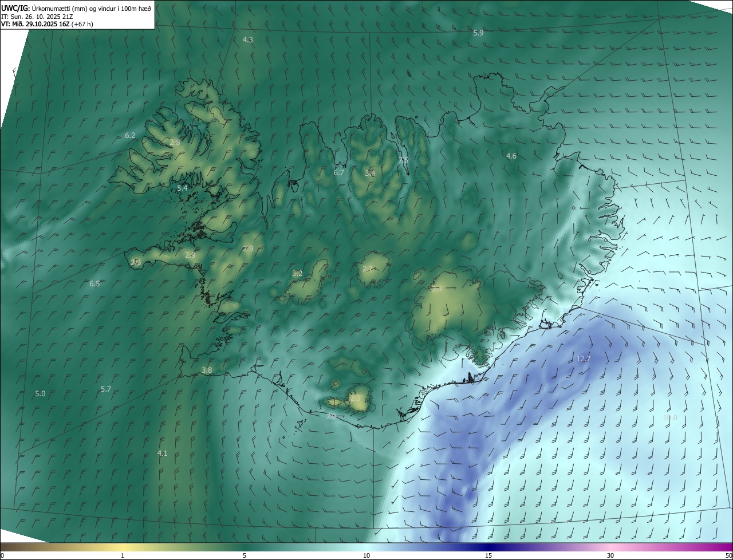The image size is (733, 560).
Task: Click the 6.7 value label on the map
Action: (339, 172)
